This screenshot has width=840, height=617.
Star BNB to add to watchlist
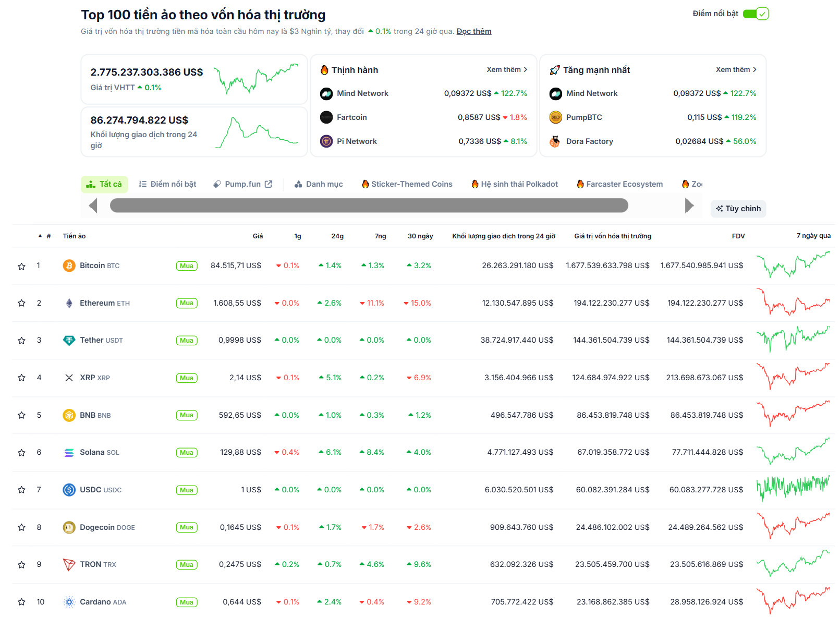(21, 415)
